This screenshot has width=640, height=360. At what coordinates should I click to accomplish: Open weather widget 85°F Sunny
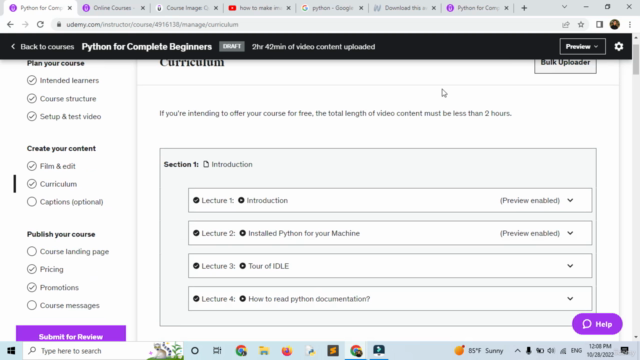[x=479, y=351]
